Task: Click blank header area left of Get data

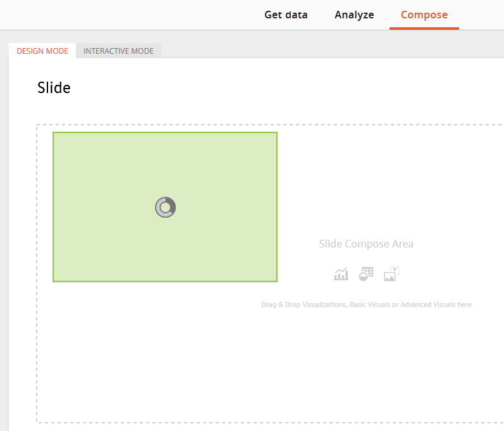Action: tap(128, 15)
